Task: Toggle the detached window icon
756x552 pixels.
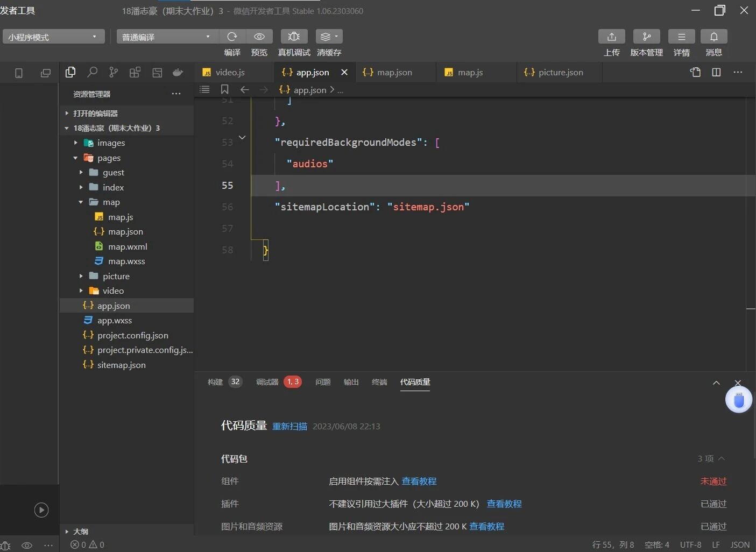Action: pos(46,73)
